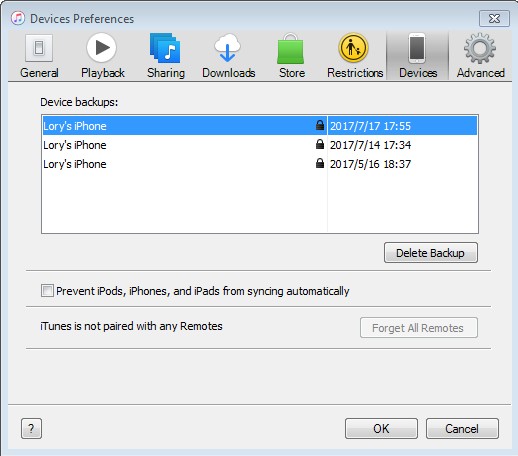The width and height of the screenshot is (518, 456).
Task: Select the Playback preferences icon
Action: [102, 48]
